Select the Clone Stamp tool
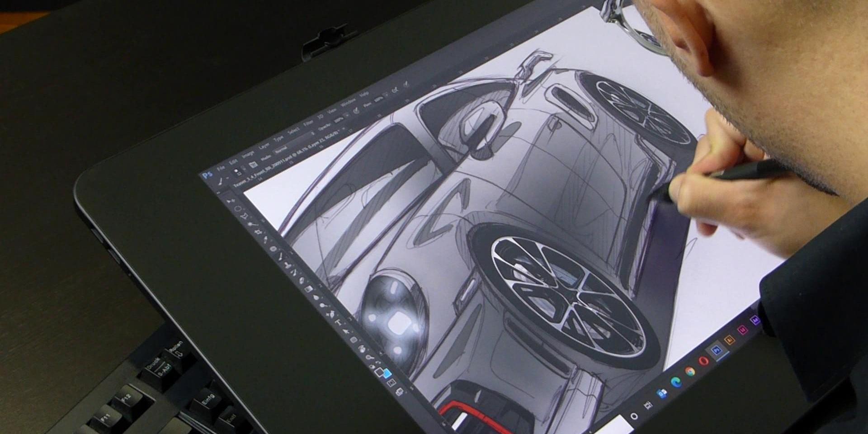 pos(288,265)
